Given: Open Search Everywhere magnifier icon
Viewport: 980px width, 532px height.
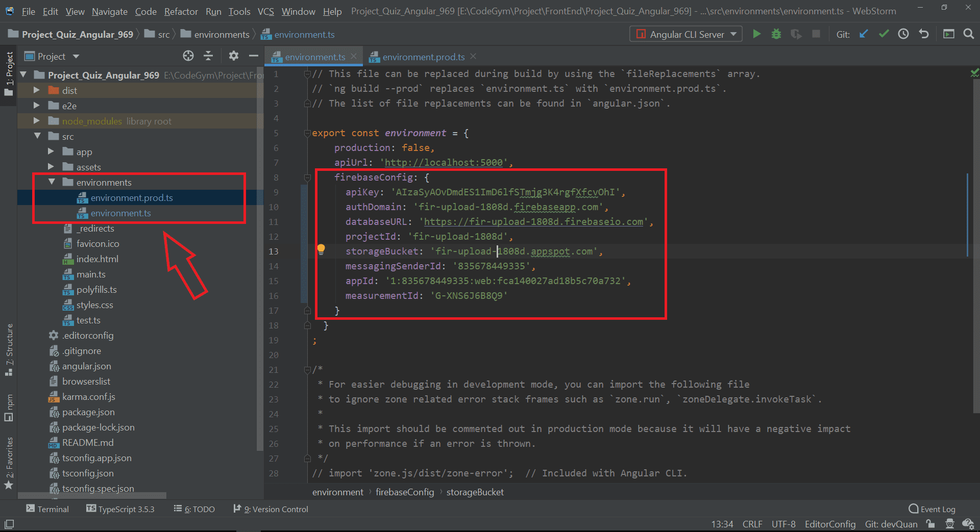Looking at the screenshot, I should (x=968, y=34).
